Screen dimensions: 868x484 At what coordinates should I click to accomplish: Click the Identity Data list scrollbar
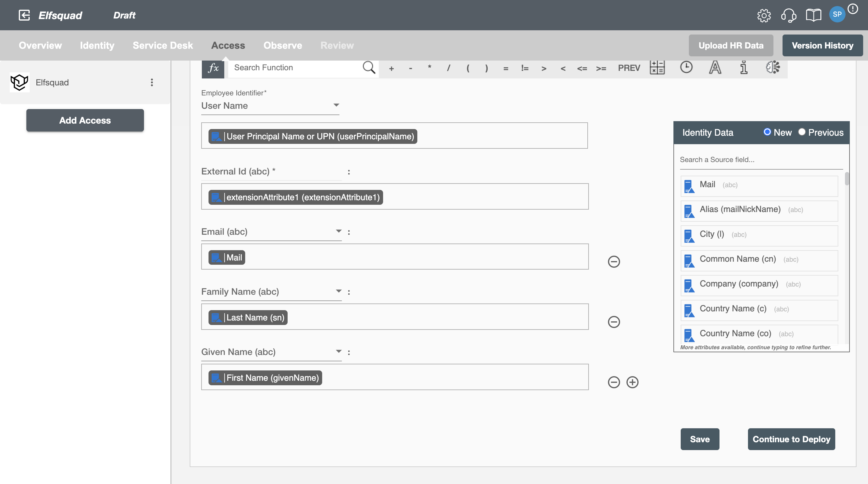pos(847,179)
